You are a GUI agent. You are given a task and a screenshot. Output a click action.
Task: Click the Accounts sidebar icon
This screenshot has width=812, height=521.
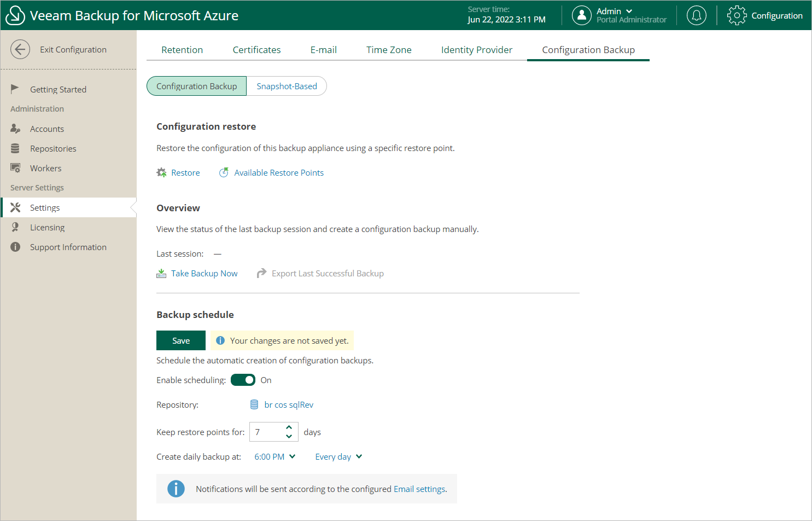pos(15,129)
